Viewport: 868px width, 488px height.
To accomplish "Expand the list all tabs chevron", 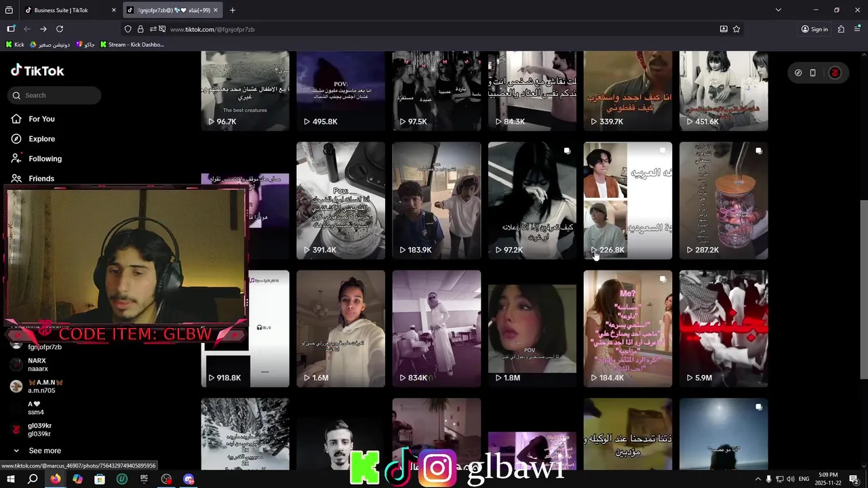I will tap(778, 10).
